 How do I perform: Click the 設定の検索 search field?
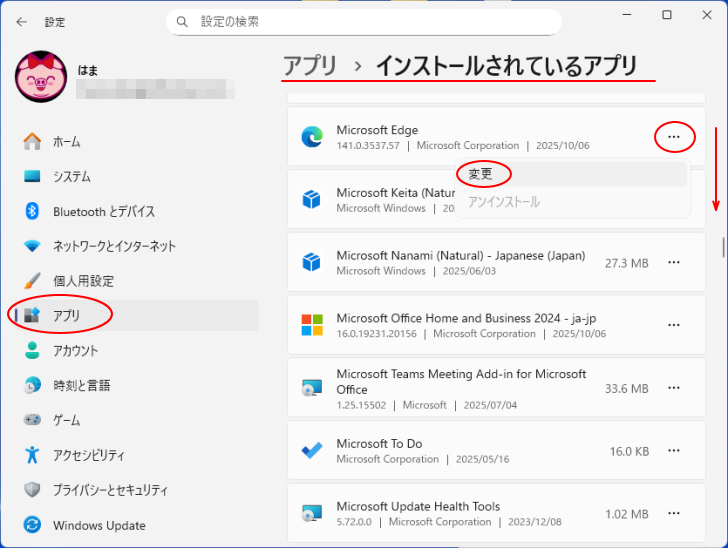[364, 22]
